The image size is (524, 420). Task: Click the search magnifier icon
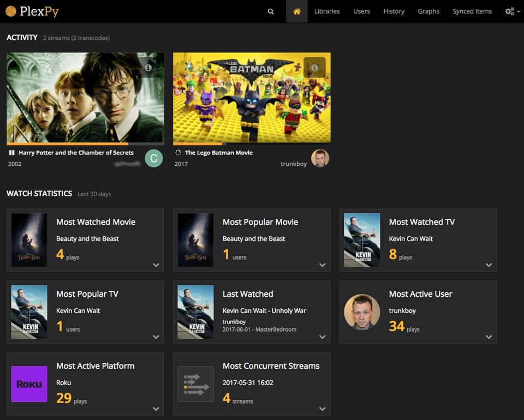(x=271, y=11)
